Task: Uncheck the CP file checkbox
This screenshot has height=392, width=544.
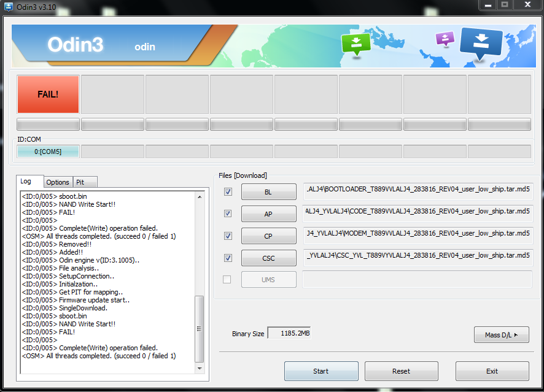Action: 228,236
